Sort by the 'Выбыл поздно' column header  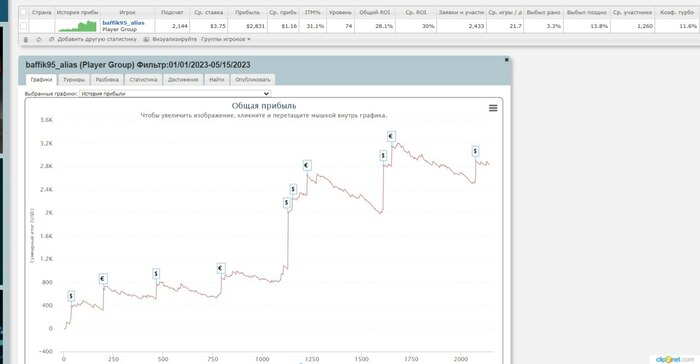(x=587, y=13)
